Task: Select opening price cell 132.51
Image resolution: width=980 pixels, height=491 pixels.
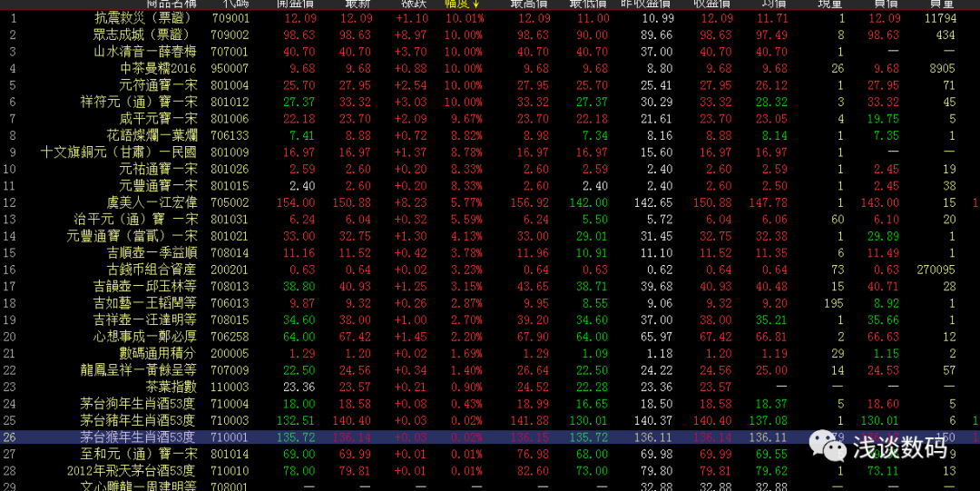Action: coord(296,421)
